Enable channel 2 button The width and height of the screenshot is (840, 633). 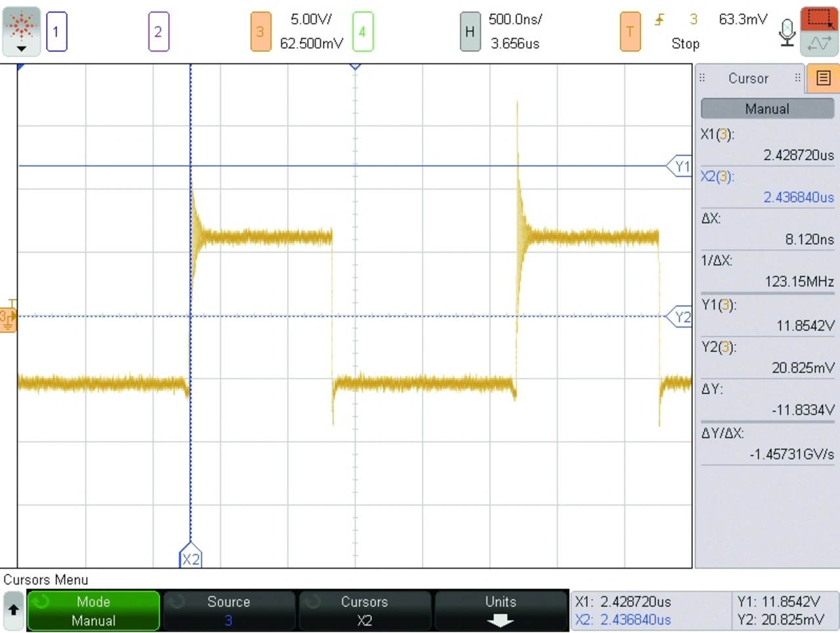(x=158, y=32)
